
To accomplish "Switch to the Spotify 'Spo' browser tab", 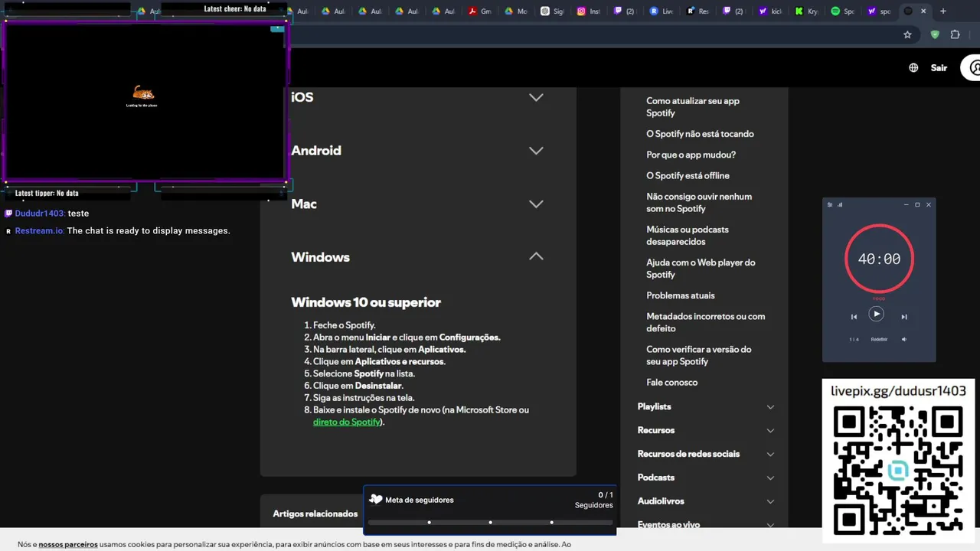I will [842, 11].
